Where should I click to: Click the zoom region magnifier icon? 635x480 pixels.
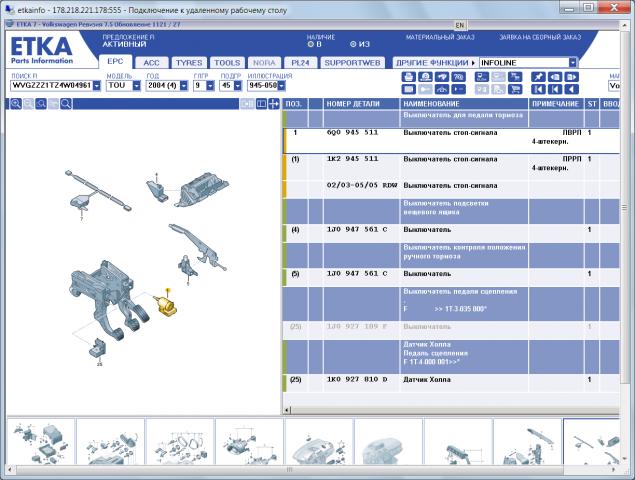[41, 104]
